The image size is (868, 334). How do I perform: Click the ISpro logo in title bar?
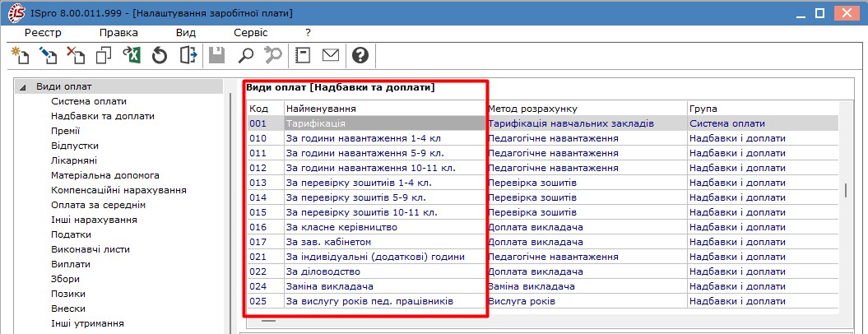[16, 12]
